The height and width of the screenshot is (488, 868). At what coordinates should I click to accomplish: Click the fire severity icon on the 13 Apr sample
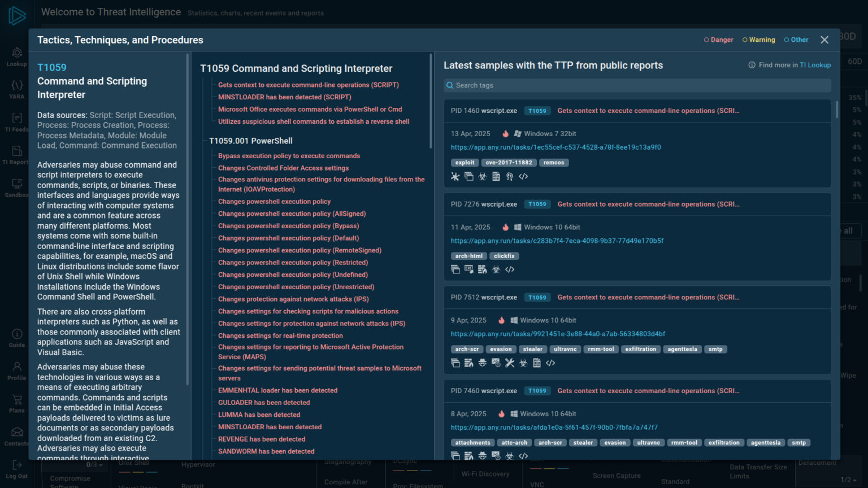(x=505, y=133)
